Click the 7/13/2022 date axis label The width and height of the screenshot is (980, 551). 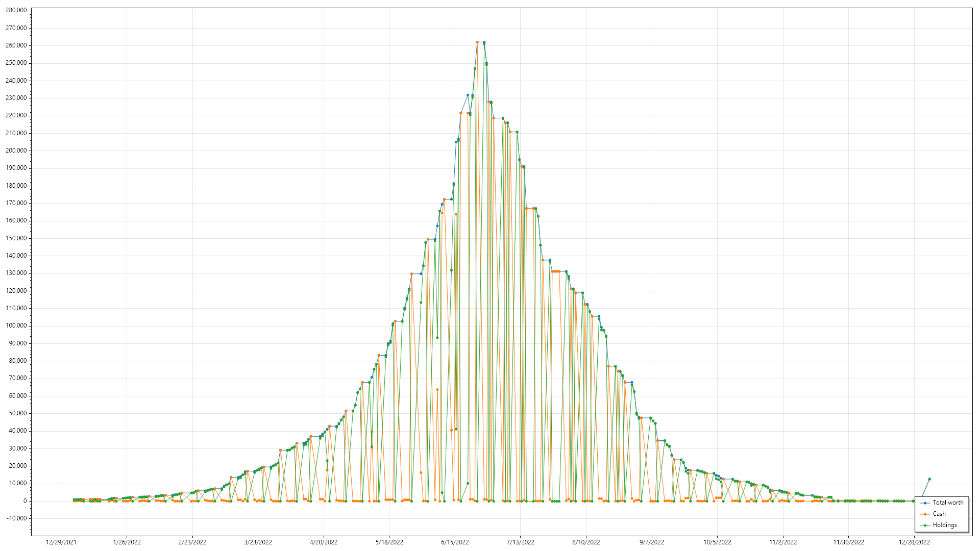[x=521, y=542]
